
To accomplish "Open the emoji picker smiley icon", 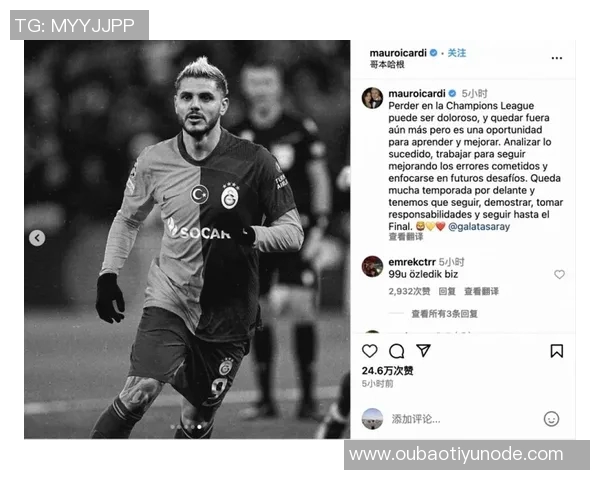I will 551,419.
